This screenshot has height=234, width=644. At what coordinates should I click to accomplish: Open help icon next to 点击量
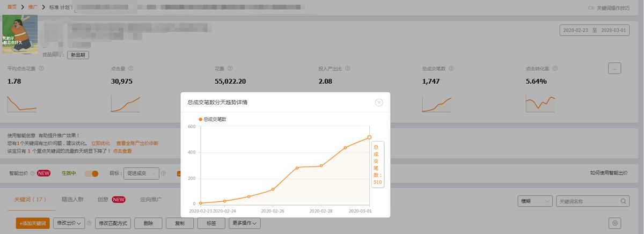click(131, 69)
